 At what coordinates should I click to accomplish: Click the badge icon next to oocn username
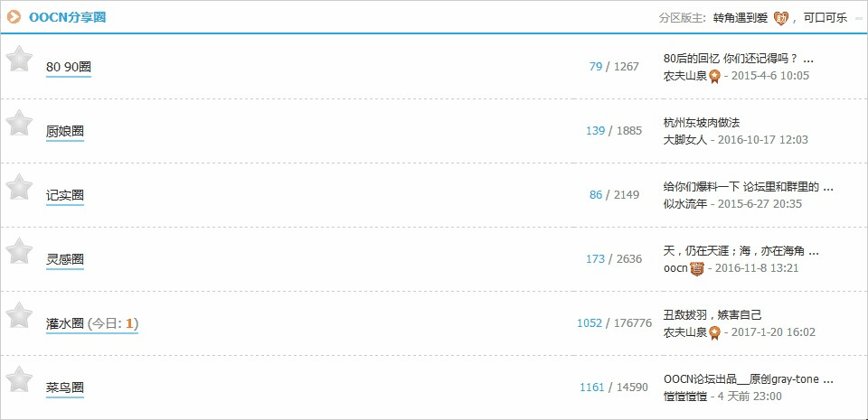click(697, 269)
